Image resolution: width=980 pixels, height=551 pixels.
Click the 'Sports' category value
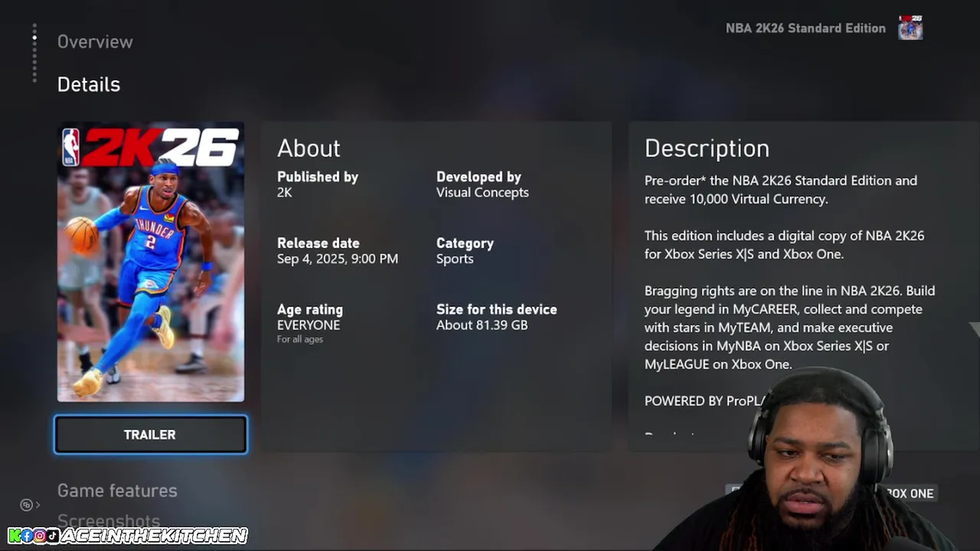[455, 259]
